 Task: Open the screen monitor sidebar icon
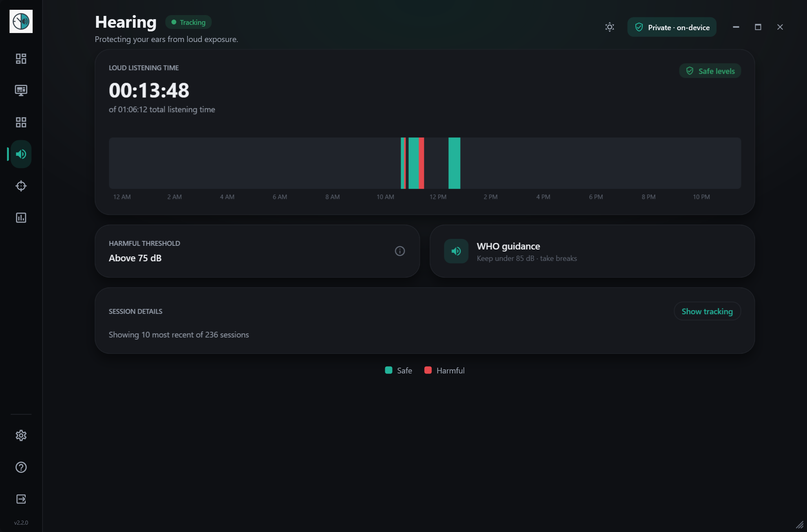click(21, 91)
